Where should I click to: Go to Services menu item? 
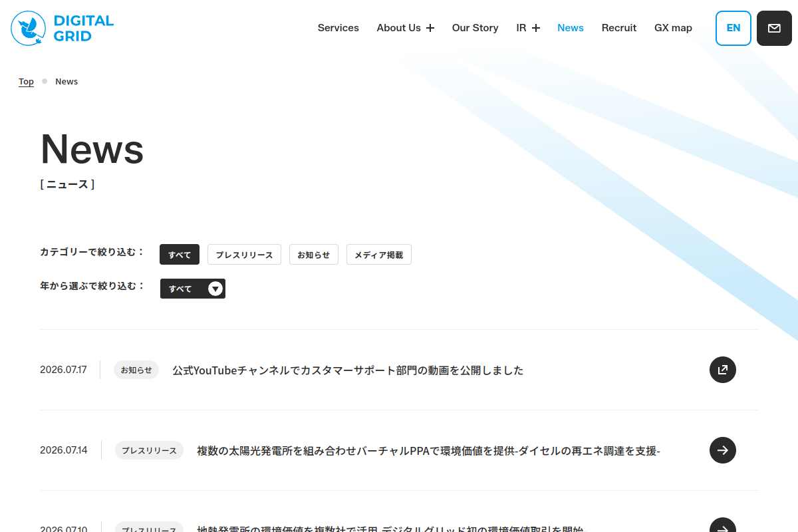click(338, 28)
